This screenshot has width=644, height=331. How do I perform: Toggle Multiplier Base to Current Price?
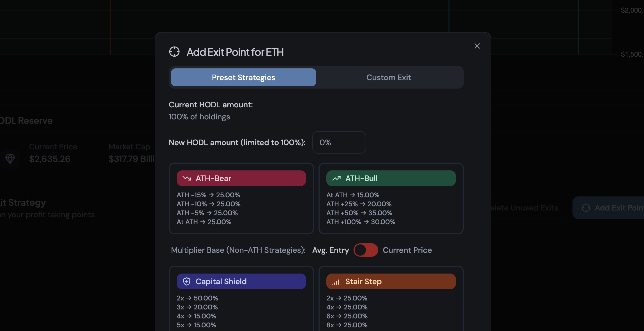[366, 250]
